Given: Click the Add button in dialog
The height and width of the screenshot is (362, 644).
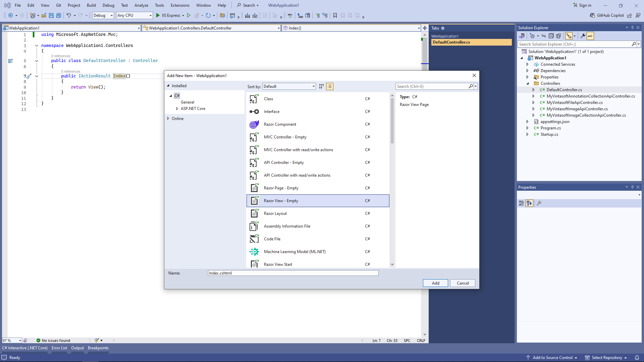Looking at the screenshot, I should pos(435,283).
